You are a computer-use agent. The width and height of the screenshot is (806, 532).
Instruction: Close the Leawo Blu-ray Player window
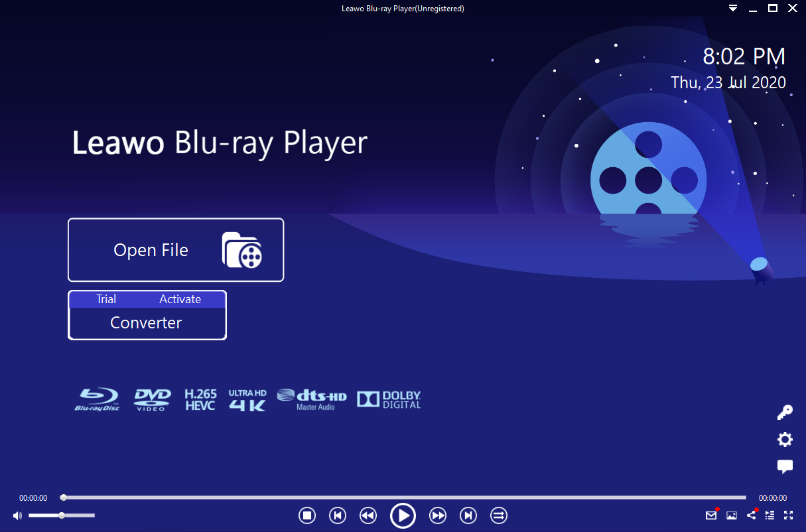coord(792,9)
